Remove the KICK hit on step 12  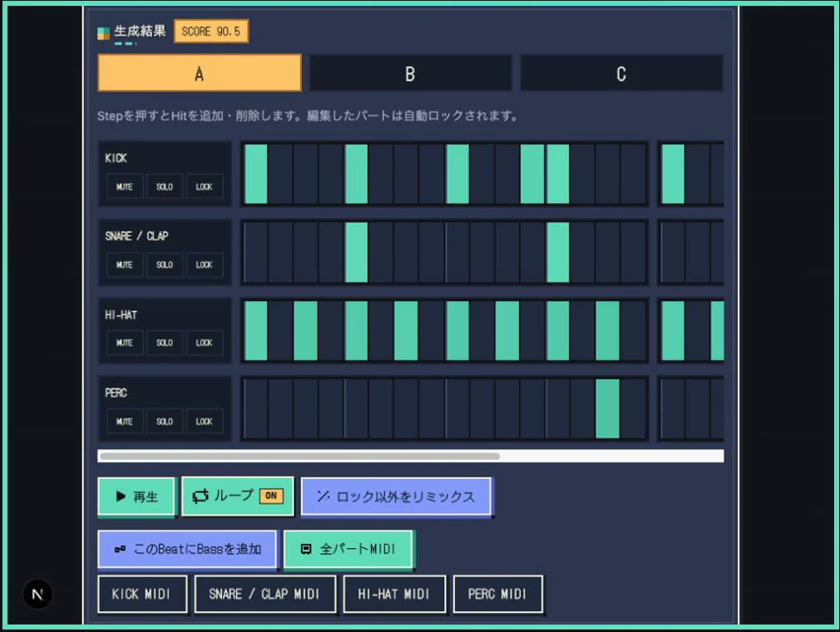(x=532, y=174)
